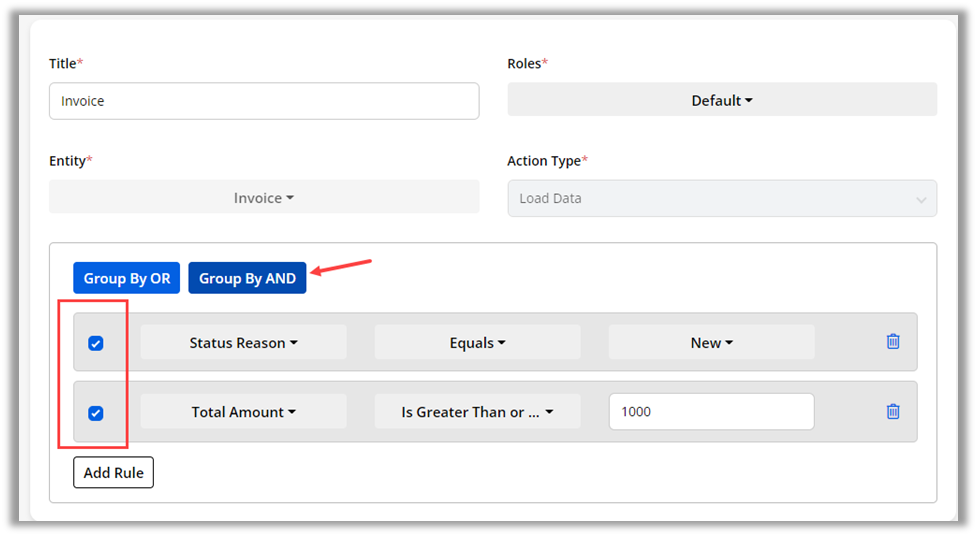Expand the Action Type Load Data select
The width and height of the screenshot is (977, 536).
[722, 198]
